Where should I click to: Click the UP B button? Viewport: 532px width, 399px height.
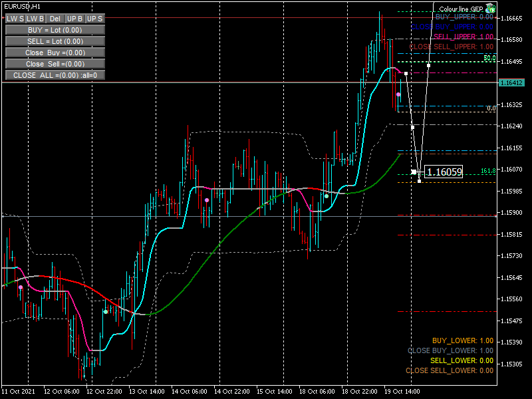click(x=75, y=19)
